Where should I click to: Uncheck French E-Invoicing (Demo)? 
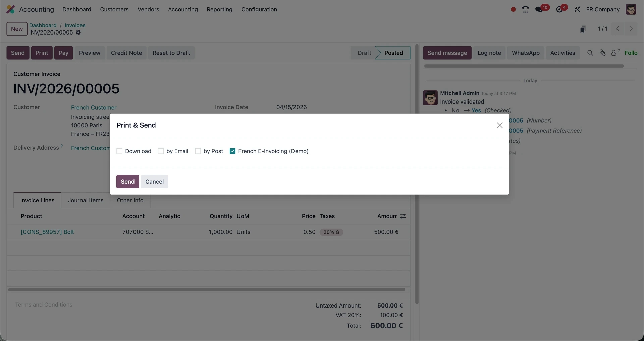point(232,151)
